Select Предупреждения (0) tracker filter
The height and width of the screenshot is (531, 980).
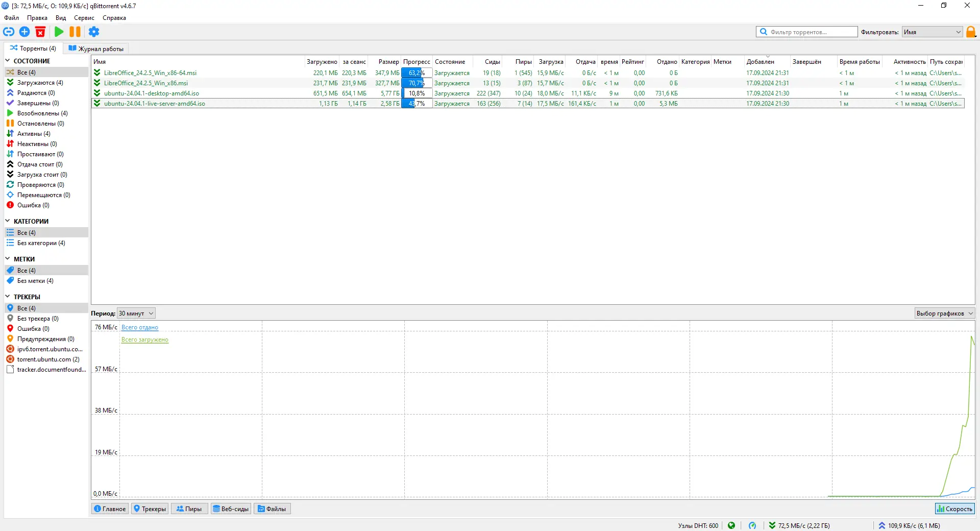pos(46,339)
